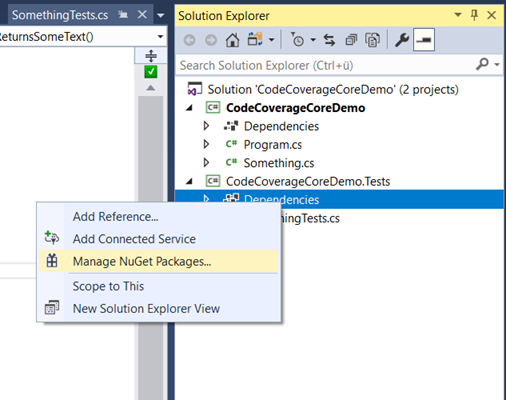
Task: Open Solution Explorer window position menu
Action: 458,15
